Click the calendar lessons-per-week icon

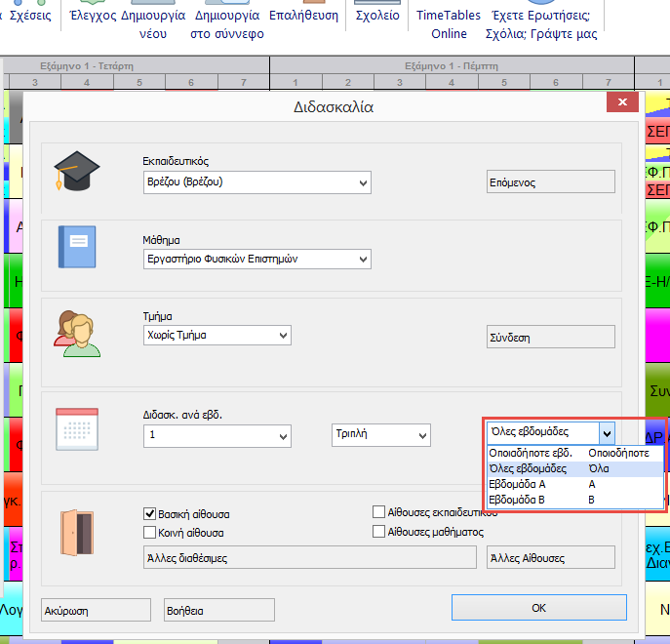click(x=77, y=426)
